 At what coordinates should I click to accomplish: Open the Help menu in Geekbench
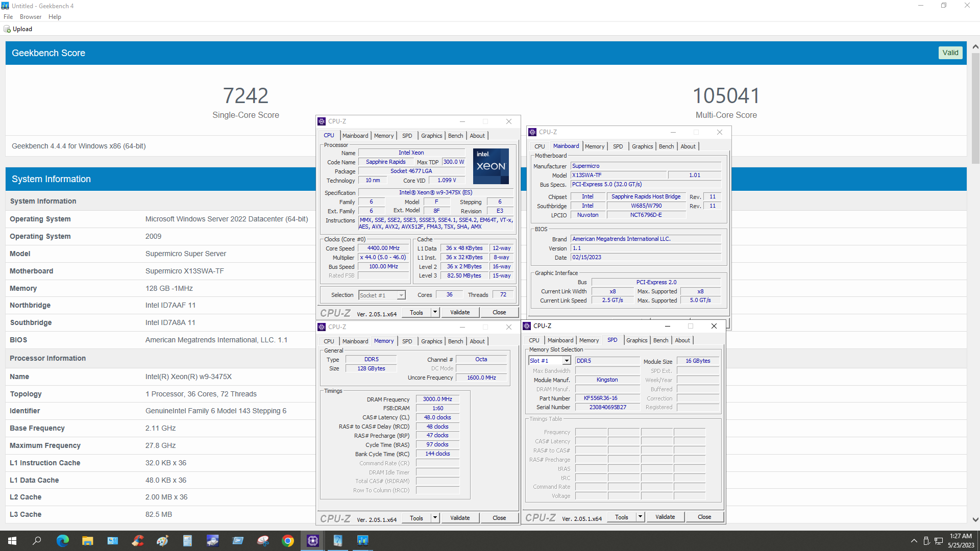coord(55,17)
